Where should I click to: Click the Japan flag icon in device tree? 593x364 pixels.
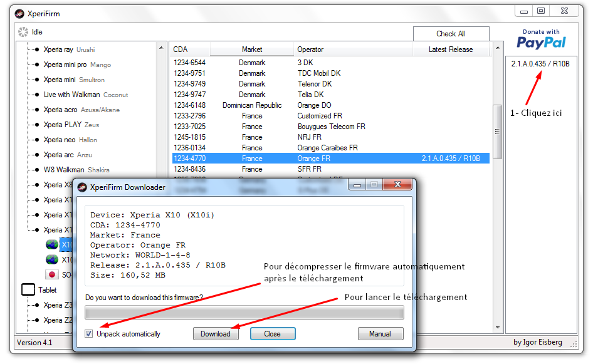click(52, 275)
